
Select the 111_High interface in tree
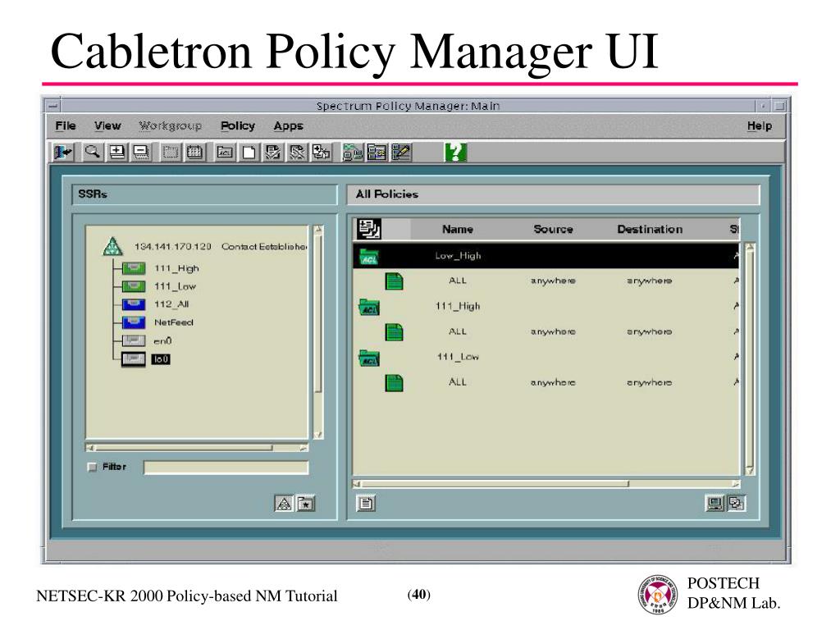click(176, 268)
